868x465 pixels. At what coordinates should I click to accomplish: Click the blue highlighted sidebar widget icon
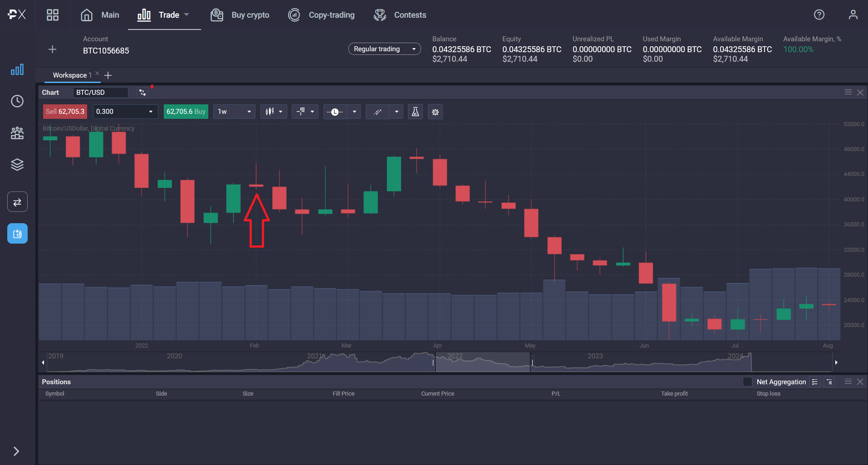17,234
